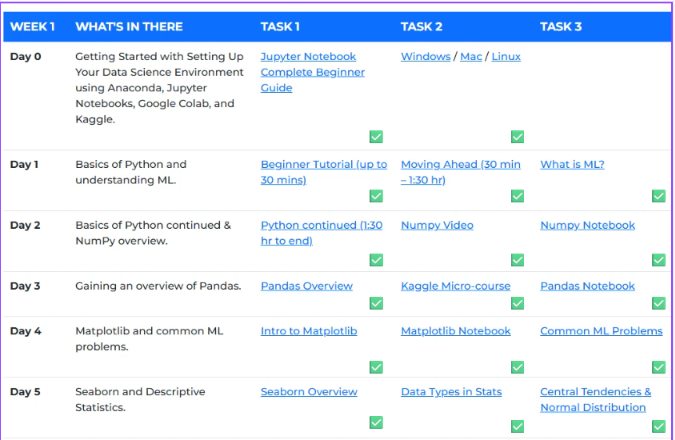This screenshot has width=675, height=440.
Task: Toggle Day 5 Task 1 checkbox
Action: tap(376, 422)
